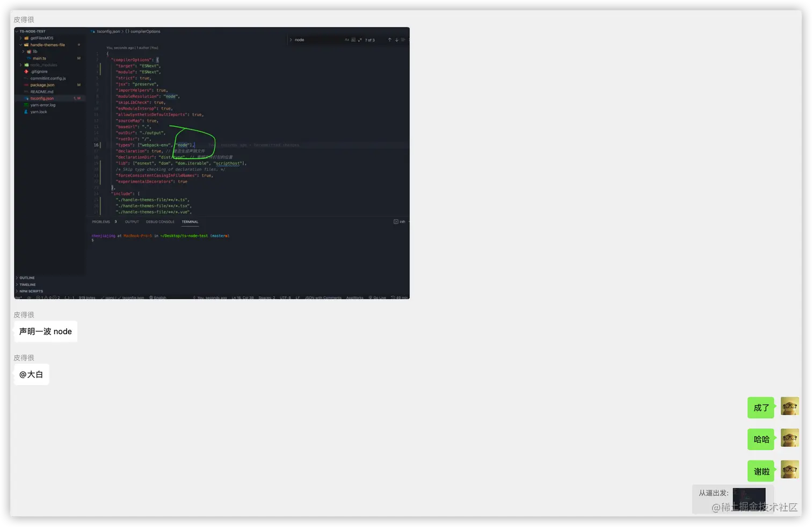Expand the lib folder

23,52
